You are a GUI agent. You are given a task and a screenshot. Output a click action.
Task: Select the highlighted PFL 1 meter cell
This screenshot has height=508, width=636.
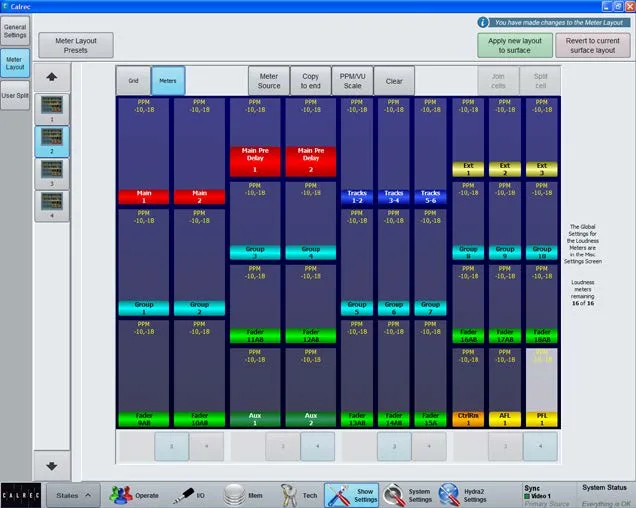(x=541, y=387)
